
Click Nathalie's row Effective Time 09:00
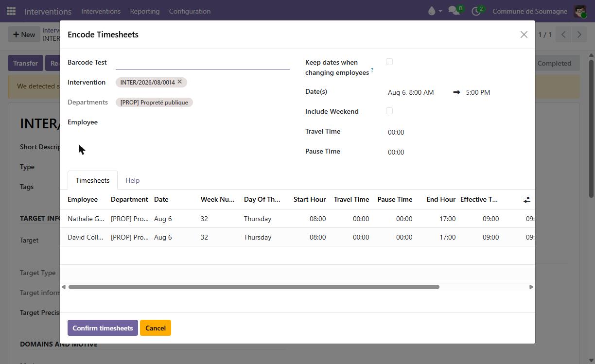pos(490,219)
